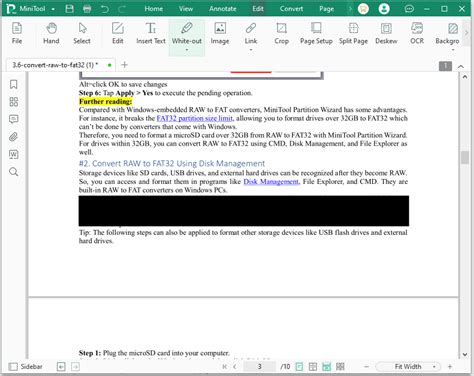
Task: Click the Link tool
Action: [251, 33]
